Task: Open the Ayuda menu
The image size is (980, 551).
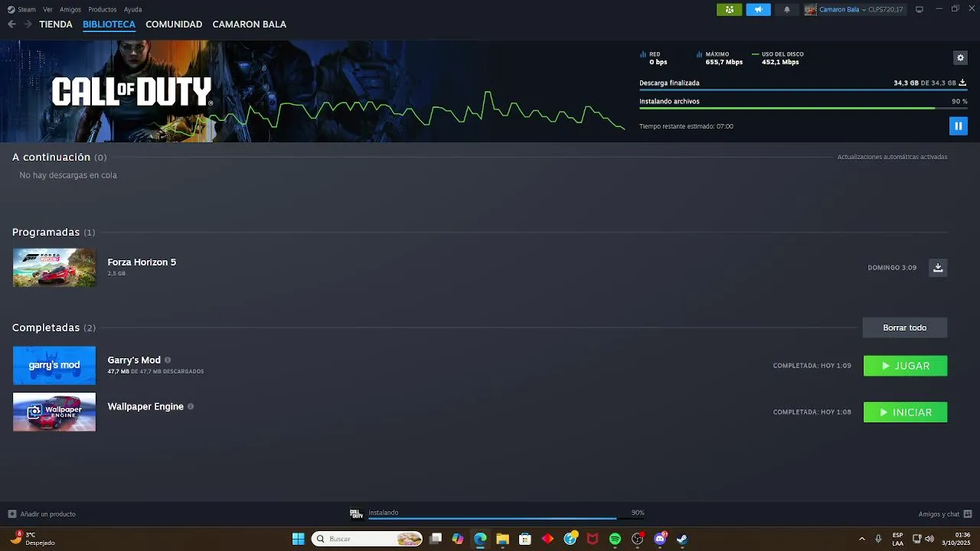Action: point(132,9)
